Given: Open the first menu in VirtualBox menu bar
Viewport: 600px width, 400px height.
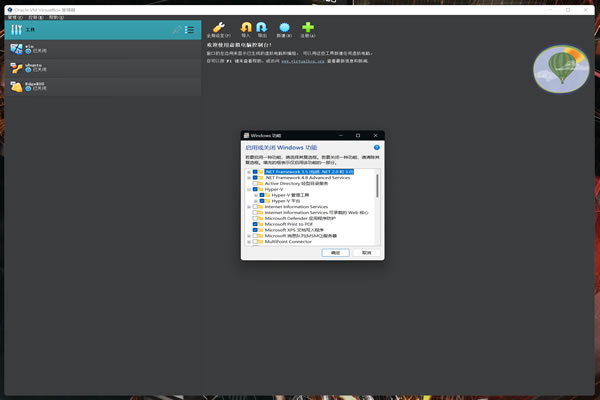Looking at the screenshot, I should pos(15,17).
